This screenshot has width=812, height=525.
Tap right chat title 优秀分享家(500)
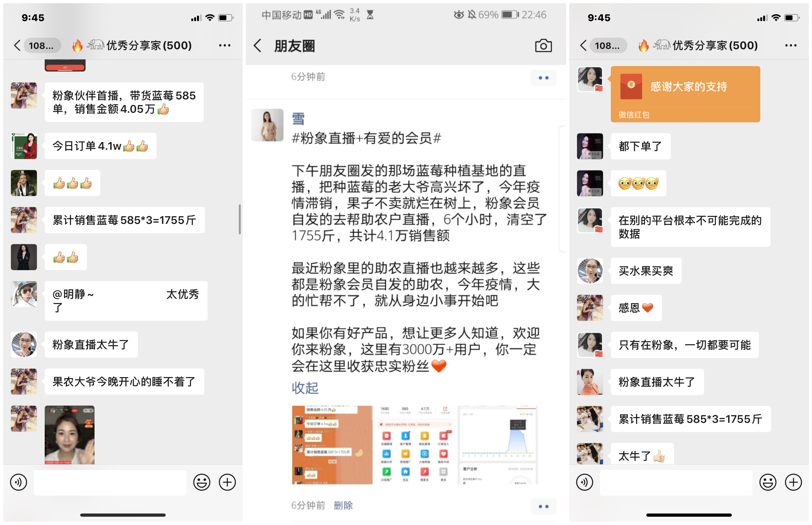click(x=698, y=45)
